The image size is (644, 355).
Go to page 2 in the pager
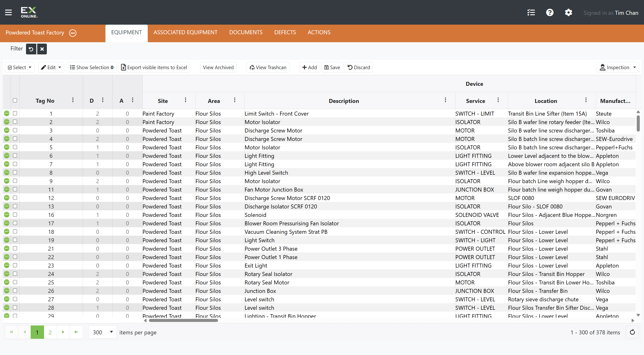pyautogui.click(x=50, y=332)
